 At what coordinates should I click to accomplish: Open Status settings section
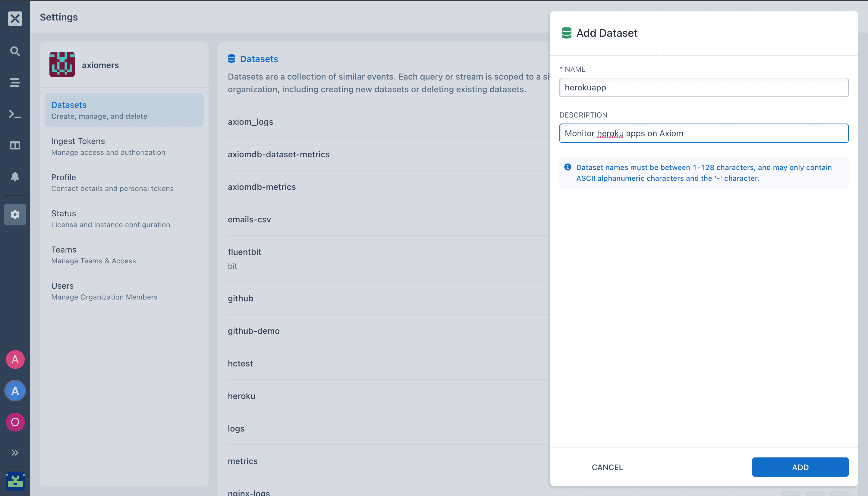coord(124,219)
